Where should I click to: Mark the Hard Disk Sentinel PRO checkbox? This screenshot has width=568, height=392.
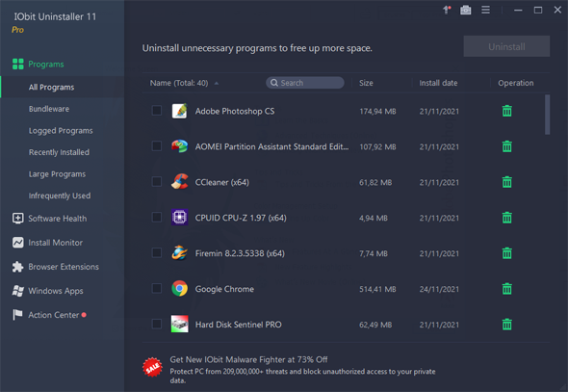click(x=157, y=324)
